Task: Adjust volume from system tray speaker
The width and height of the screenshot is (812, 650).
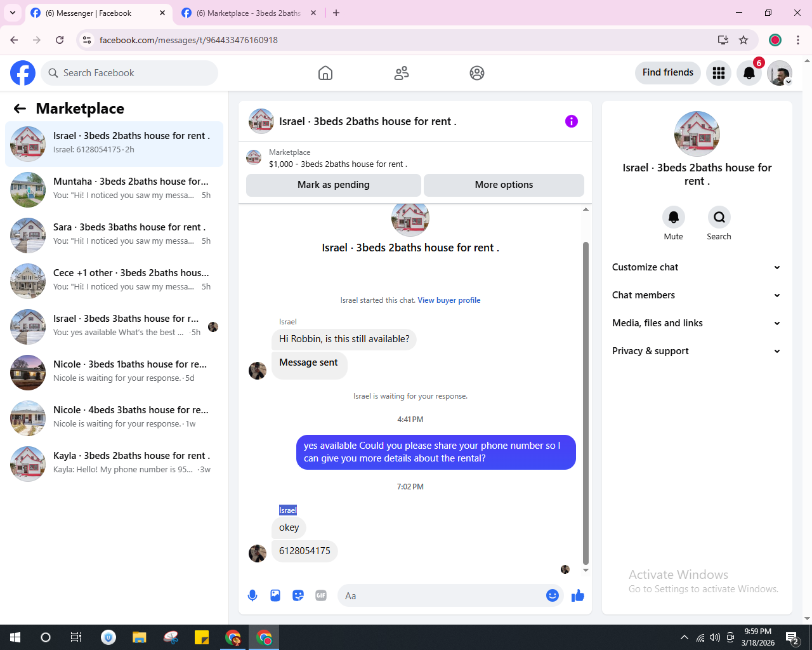Action: click(715, 637)
